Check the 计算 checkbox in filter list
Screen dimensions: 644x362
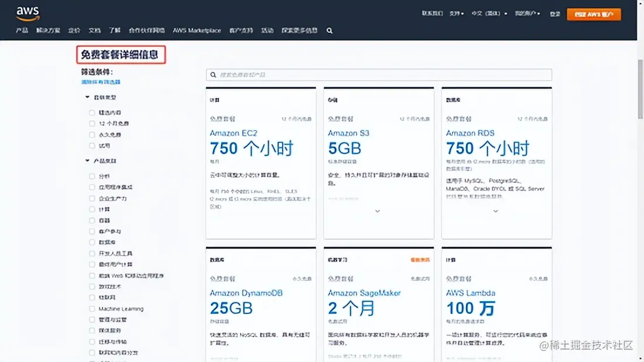coord(92,210)
